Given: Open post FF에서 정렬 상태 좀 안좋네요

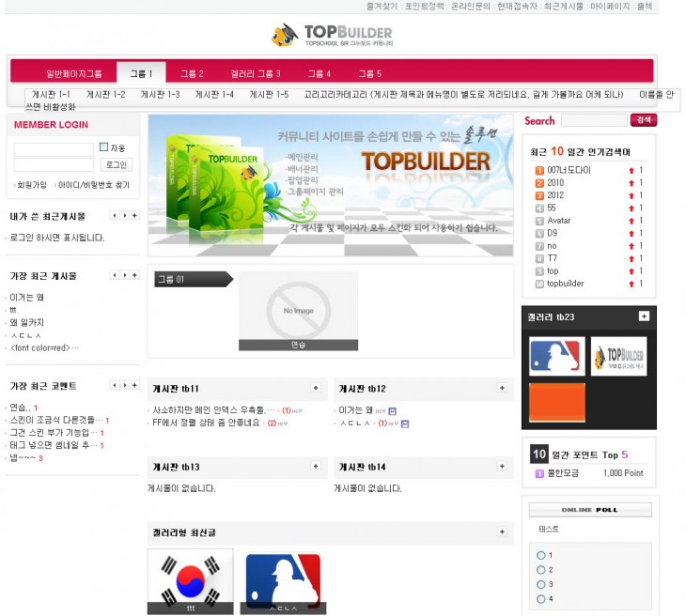Looking at the screenshot, I should (x=206, y=423).
